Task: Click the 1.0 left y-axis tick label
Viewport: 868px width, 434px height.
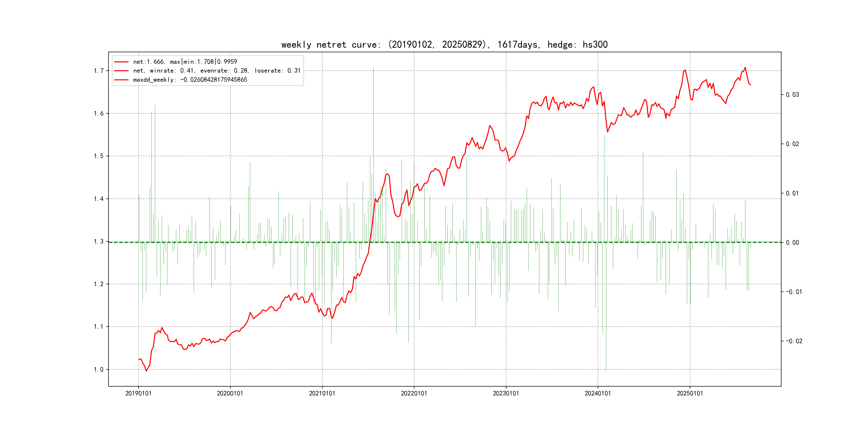Action: [x=98, y=370]
